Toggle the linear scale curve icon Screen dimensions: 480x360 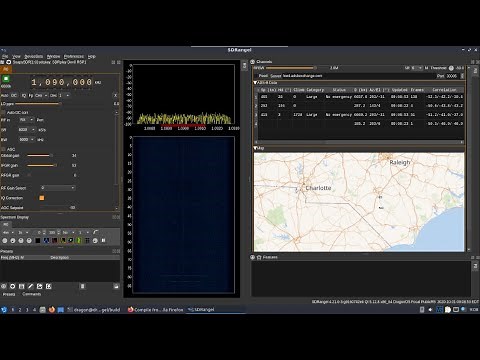[96, 232]
